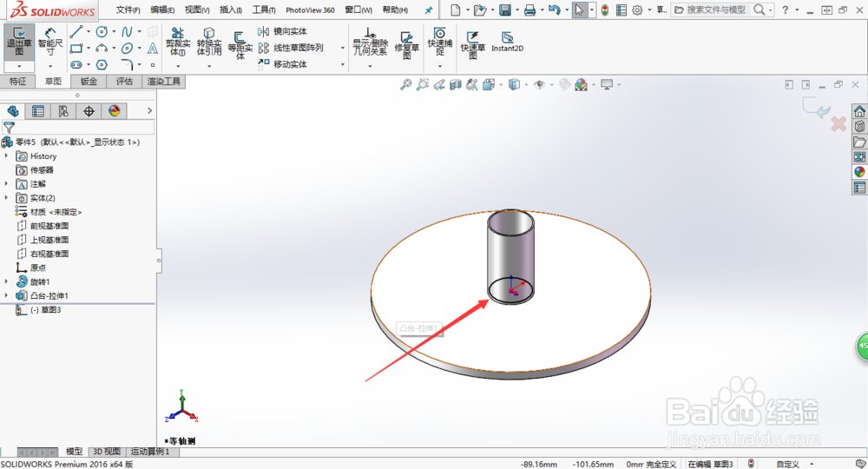Switch to the 钣金 (Sheet Metal) tab
This screenshot has height=469, width=868.
[x=89, y=82]
